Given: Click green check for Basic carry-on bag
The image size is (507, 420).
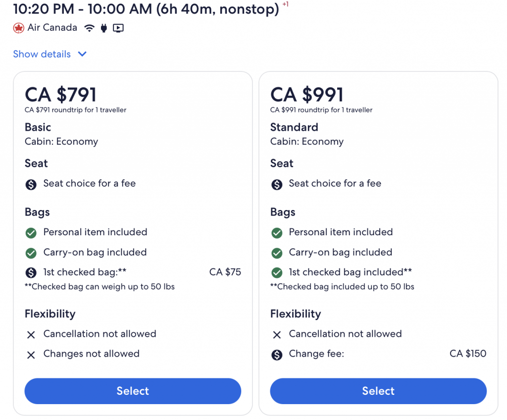Looking at the screenshot, I should 31,253.
